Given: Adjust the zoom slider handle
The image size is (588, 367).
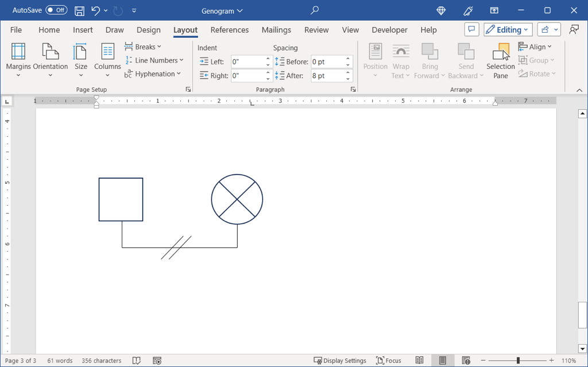Looking at the screenshot, I should point(518,361).
